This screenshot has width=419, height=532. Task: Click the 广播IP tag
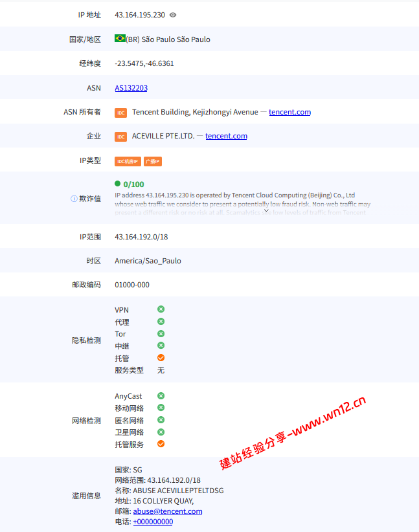[x=153, y=162]
